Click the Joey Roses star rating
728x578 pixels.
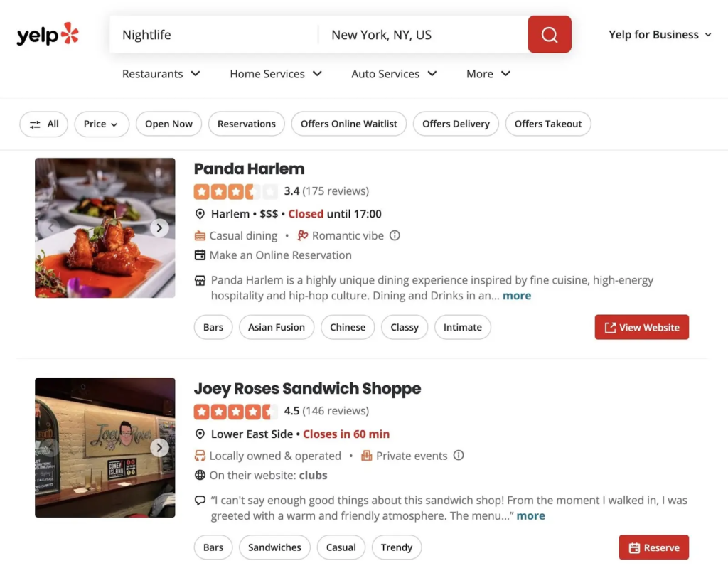(x=236, y=411)
